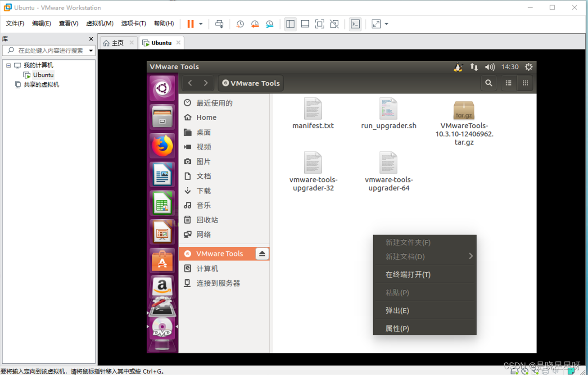Suspend the virtual machine with the pause icon
This screenshot has width=588, height=375.
pos(190,24)
